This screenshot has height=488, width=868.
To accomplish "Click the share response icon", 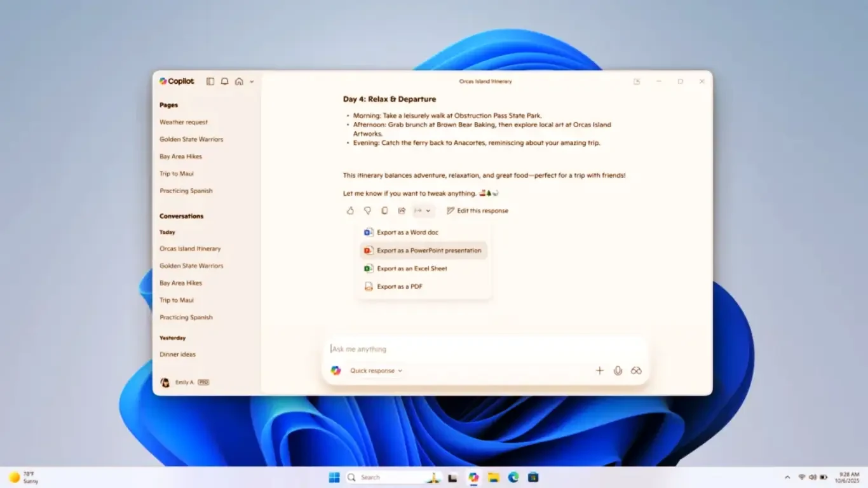I will click(x=402, y=211).
